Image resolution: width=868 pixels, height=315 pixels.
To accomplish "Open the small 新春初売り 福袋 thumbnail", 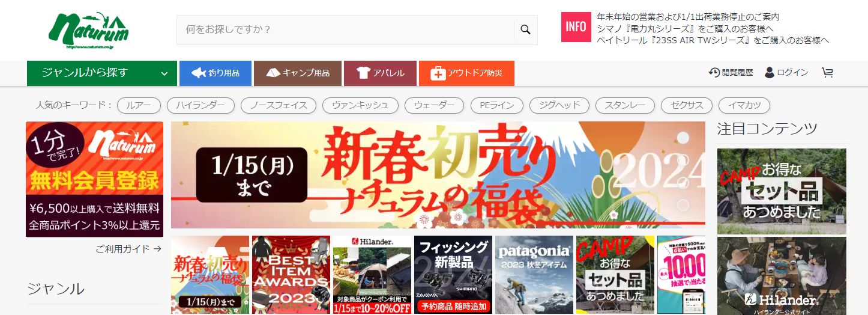I will click(210, 275).
